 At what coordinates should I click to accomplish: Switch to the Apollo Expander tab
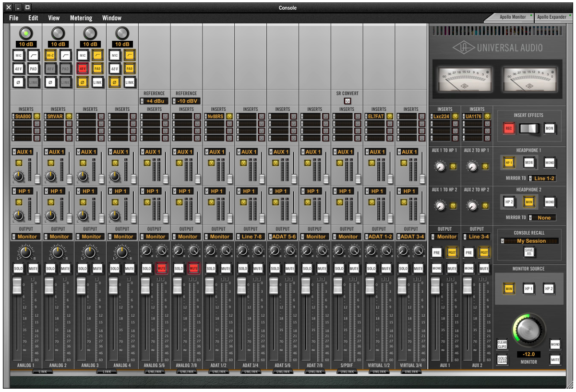click(553, 17)
